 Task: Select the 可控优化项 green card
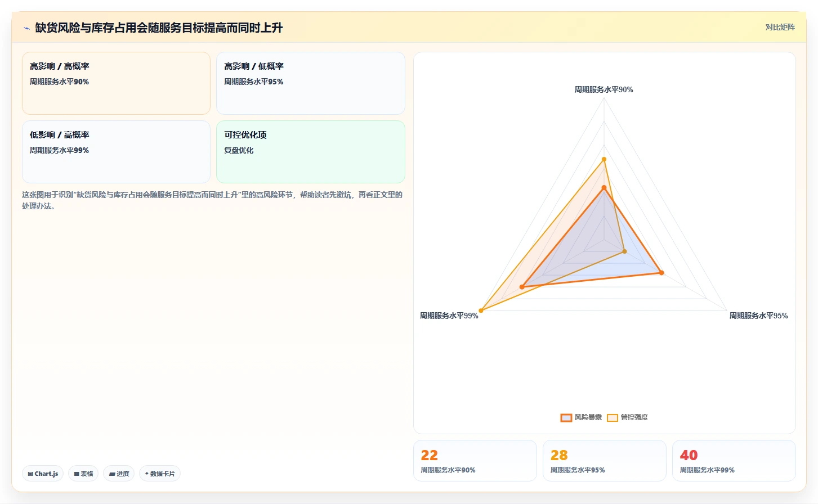coord(311,152)
